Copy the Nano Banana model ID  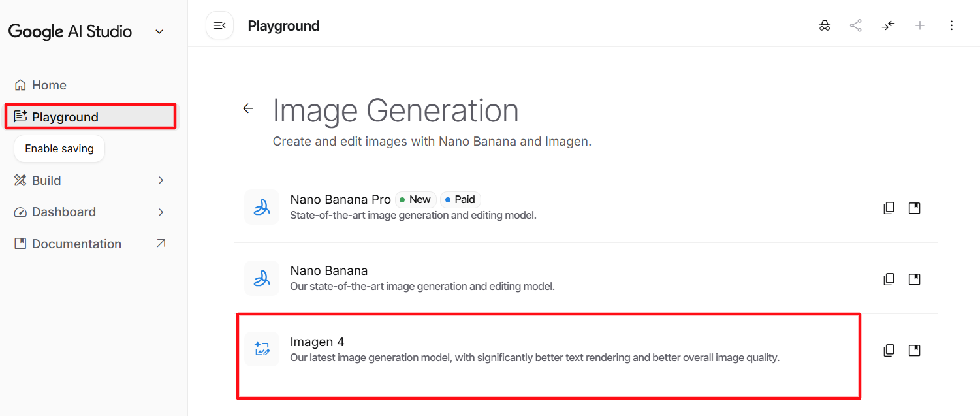click(x=889, y=280)
